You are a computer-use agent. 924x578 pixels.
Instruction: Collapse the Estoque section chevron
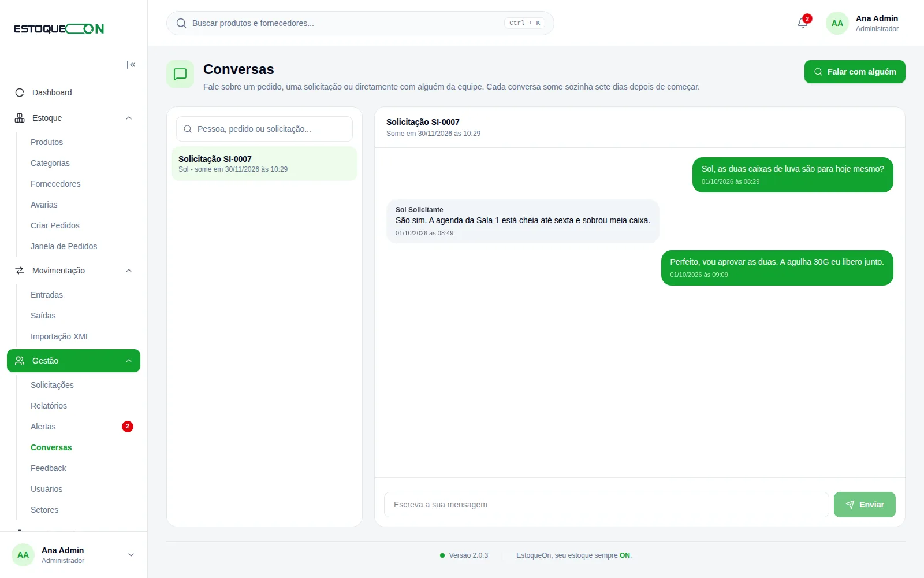pos(129,118)
